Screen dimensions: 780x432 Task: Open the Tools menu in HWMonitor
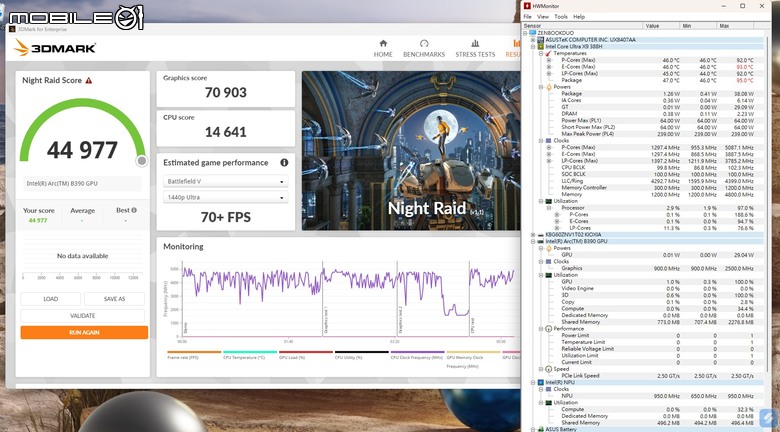[x=561, y=16]
